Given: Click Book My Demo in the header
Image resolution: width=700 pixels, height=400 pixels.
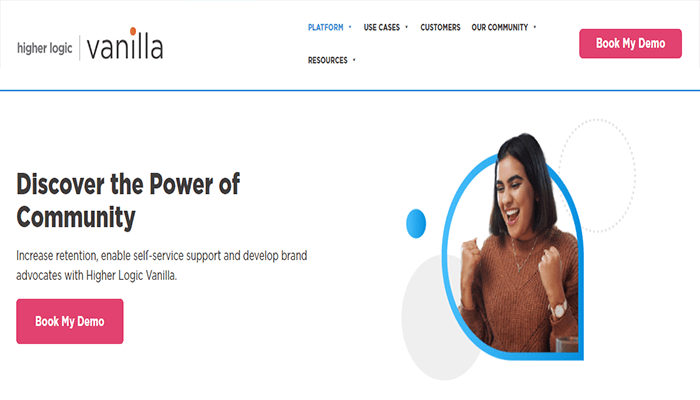Looking at the screenshot, I should point(630,44).
